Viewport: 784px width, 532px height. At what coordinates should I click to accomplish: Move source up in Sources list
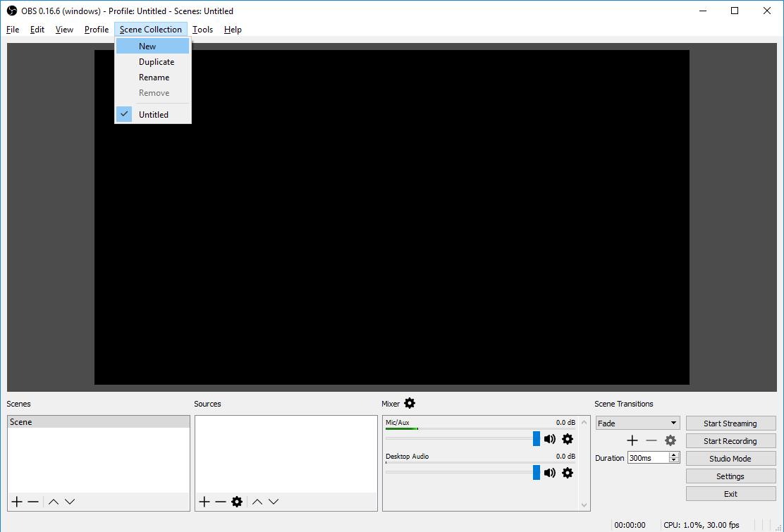coord(257,502)
